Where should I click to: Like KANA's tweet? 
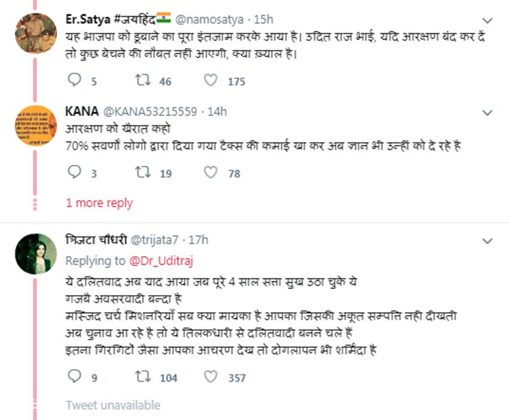point(211,173)
